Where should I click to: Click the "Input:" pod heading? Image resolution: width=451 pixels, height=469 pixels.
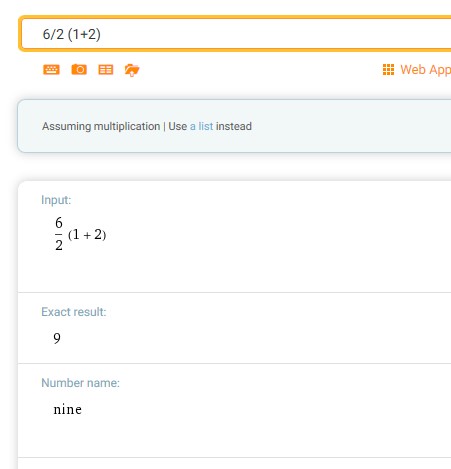click(x=56, y=200)
